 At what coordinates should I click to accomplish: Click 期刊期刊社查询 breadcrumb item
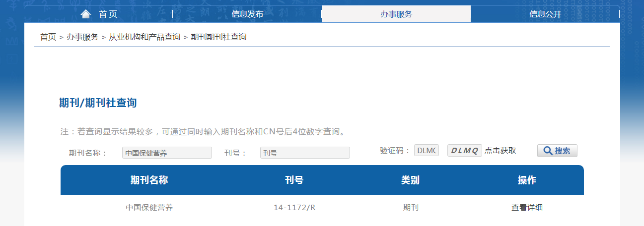218,37
